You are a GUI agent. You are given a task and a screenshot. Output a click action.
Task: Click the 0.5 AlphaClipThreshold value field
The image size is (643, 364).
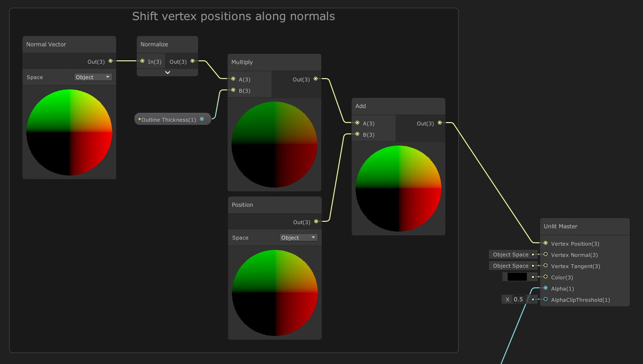tap(518, 299)
